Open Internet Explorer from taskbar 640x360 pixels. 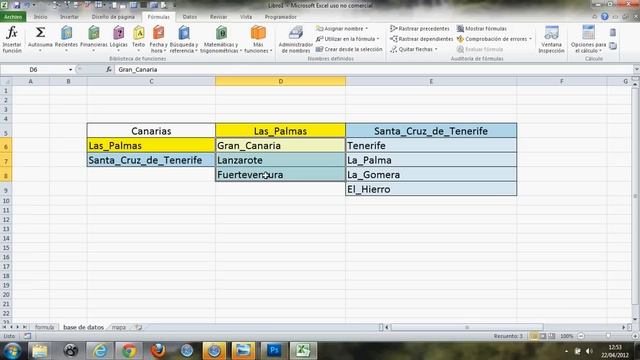point(100,351)
